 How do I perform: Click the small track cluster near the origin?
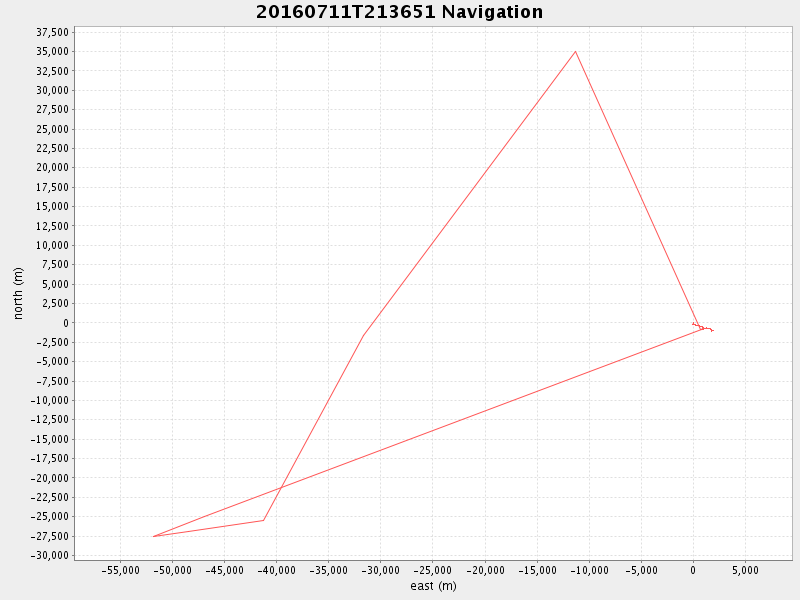pyautogui.click(x=702, y=327)
